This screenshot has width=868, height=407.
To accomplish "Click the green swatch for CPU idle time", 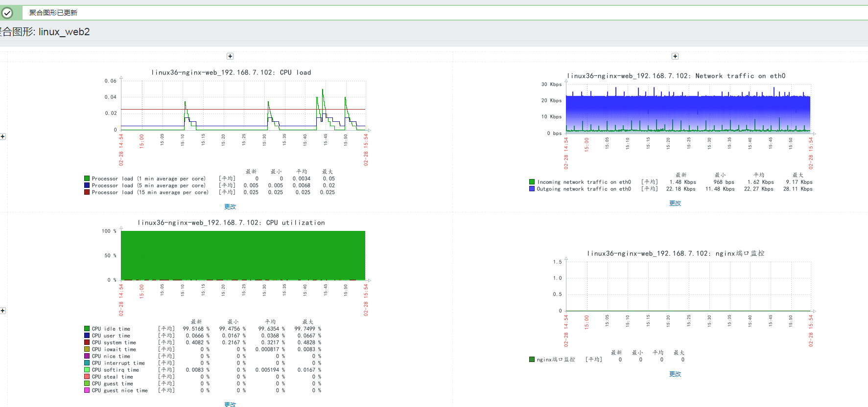I will coord(87,329).
